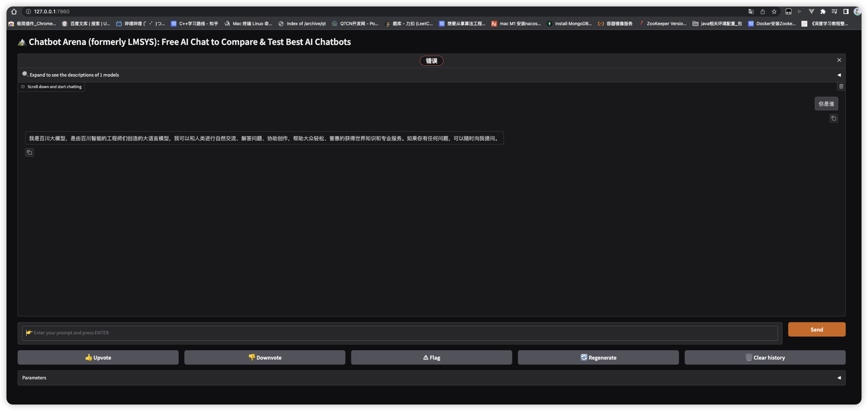Open the Chrome extensions puzzle icon
The height and width of the screenshot is (411, 868).
click(x=823, y=12)
